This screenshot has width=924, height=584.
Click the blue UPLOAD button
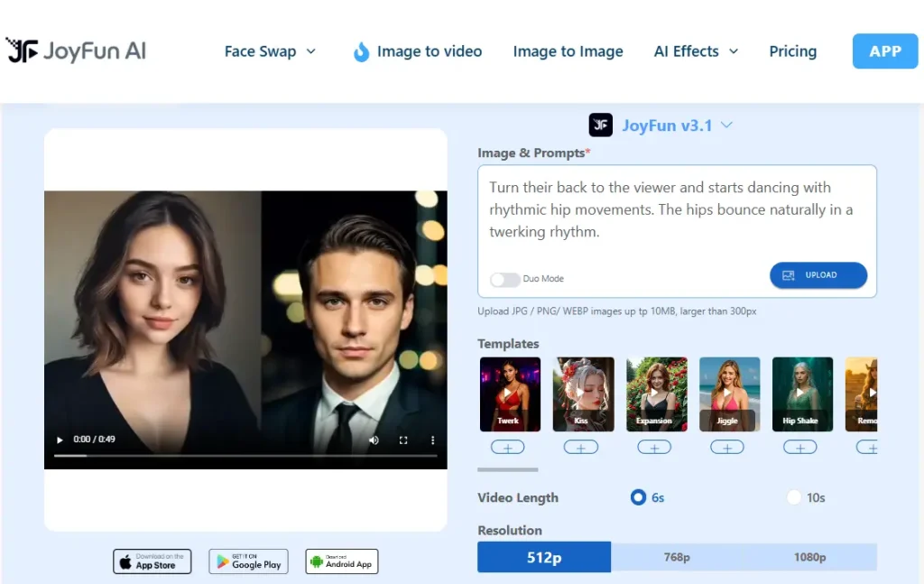coord(818,275)
